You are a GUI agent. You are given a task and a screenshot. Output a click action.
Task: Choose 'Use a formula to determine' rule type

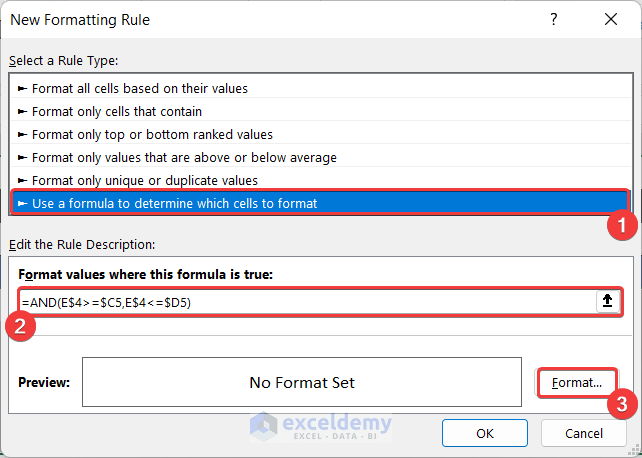tap(174, 203)
